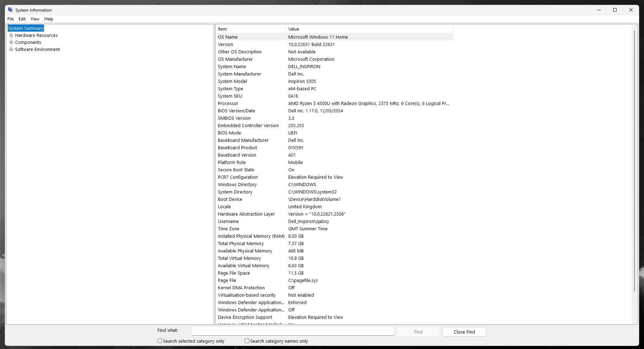Open the Help menu
Screen dimensions: 644x349
(x=49, y=19)
